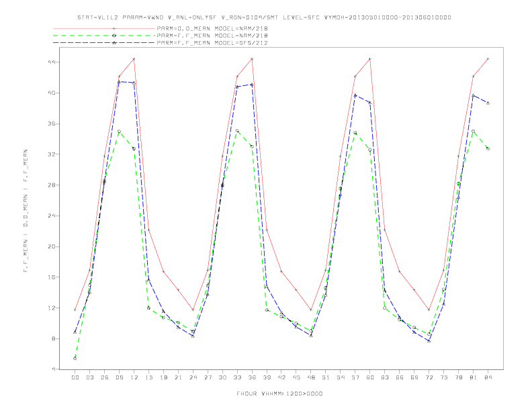Click x-axis tick label 15
The image size is (532, 411).
(148, 377)
